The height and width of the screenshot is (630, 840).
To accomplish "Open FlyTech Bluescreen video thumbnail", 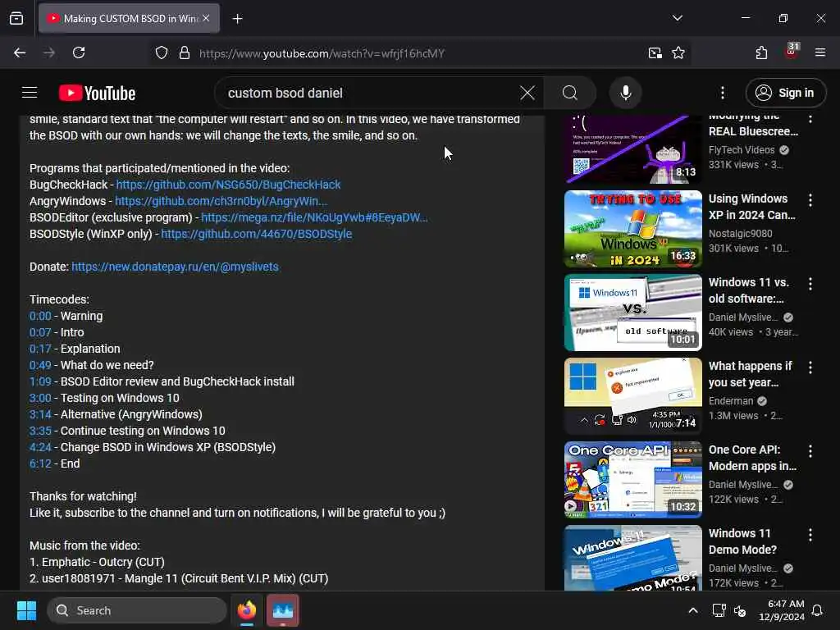I will (x=632, y=149).
